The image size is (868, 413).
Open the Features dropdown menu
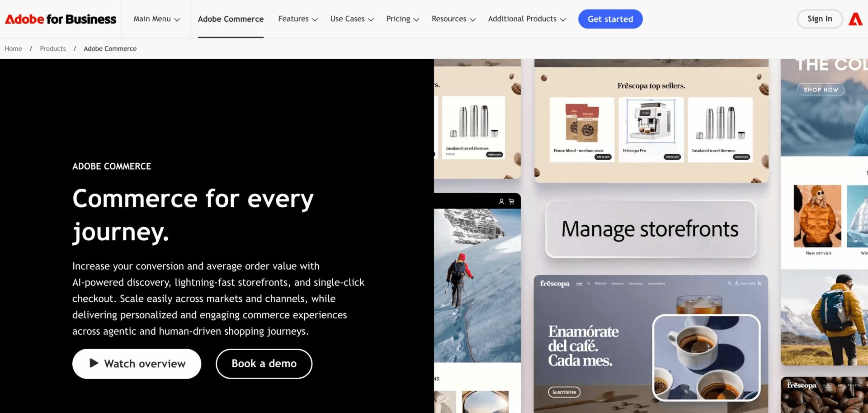point(298,19)
